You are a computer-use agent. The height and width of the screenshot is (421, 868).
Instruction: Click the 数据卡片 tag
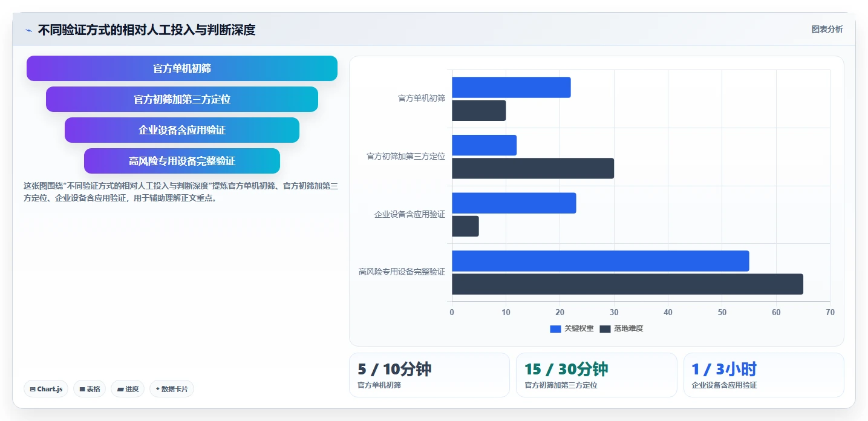point(172,389)
